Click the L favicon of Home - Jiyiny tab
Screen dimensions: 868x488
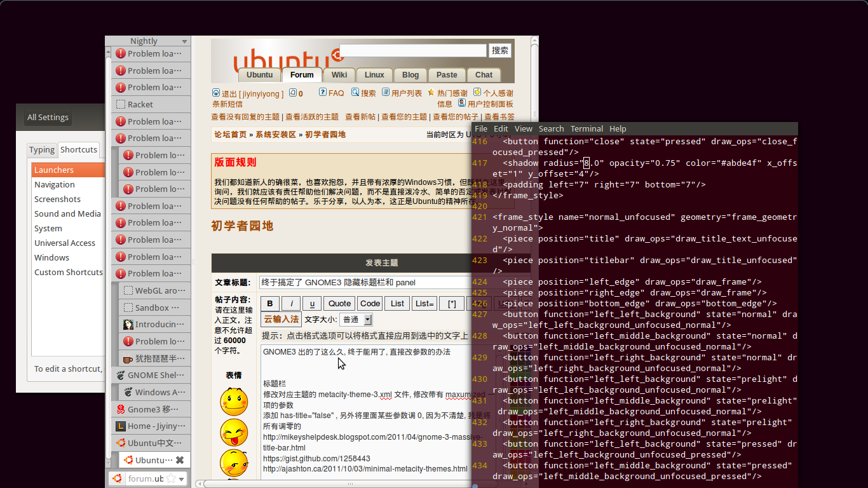[121, 426]
